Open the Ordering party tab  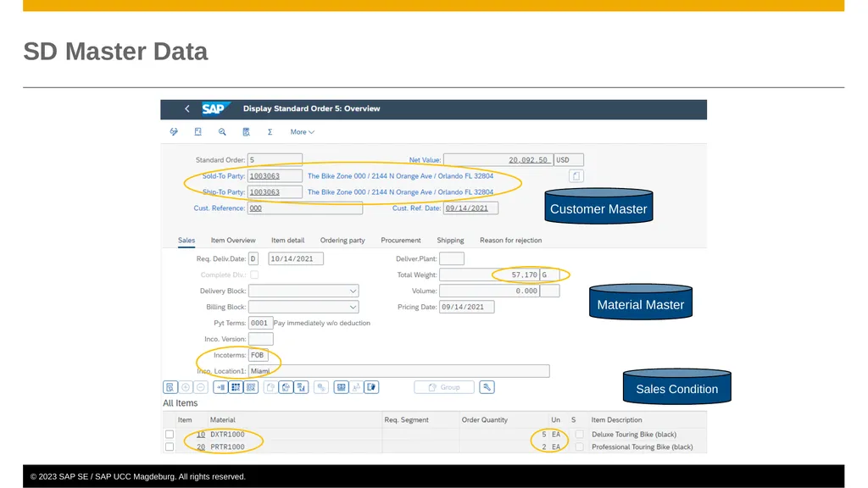coord(342,240)
